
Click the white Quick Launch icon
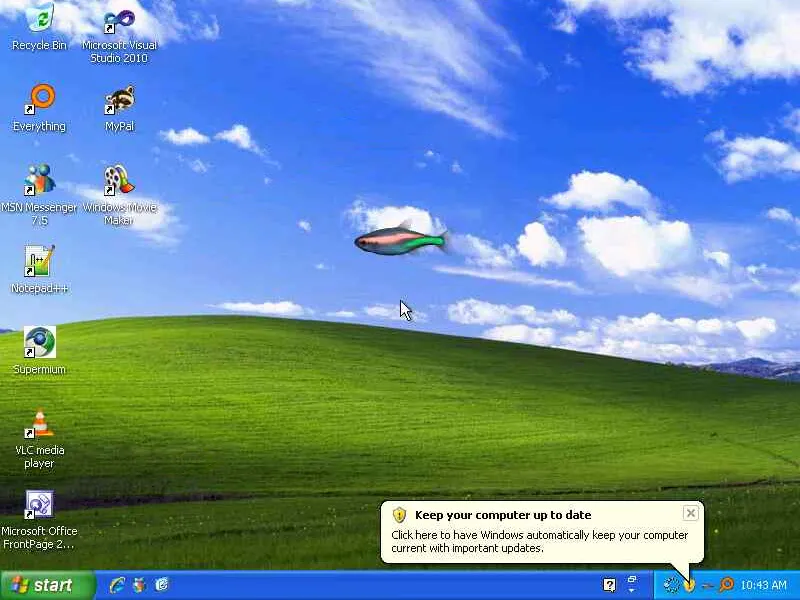point(162,585)
